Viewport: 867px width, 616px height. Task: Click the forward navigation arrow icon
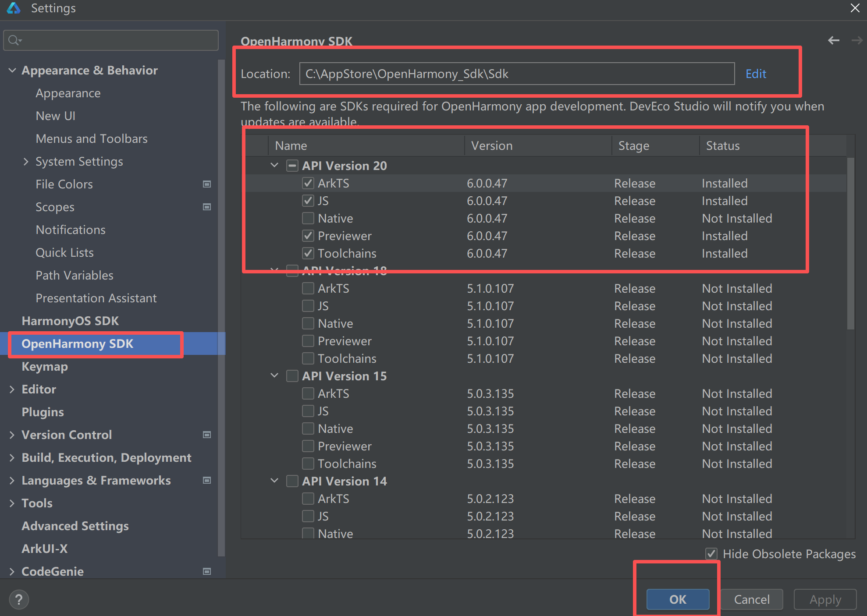pos(856,40)
